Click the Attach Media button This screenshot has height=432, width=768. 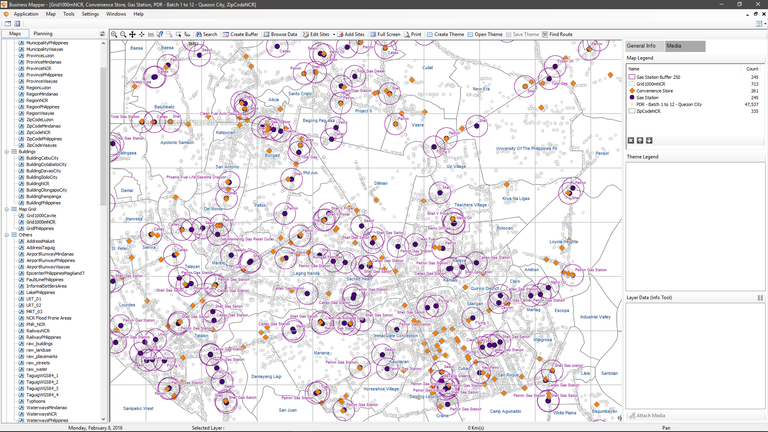click(647, 416)
